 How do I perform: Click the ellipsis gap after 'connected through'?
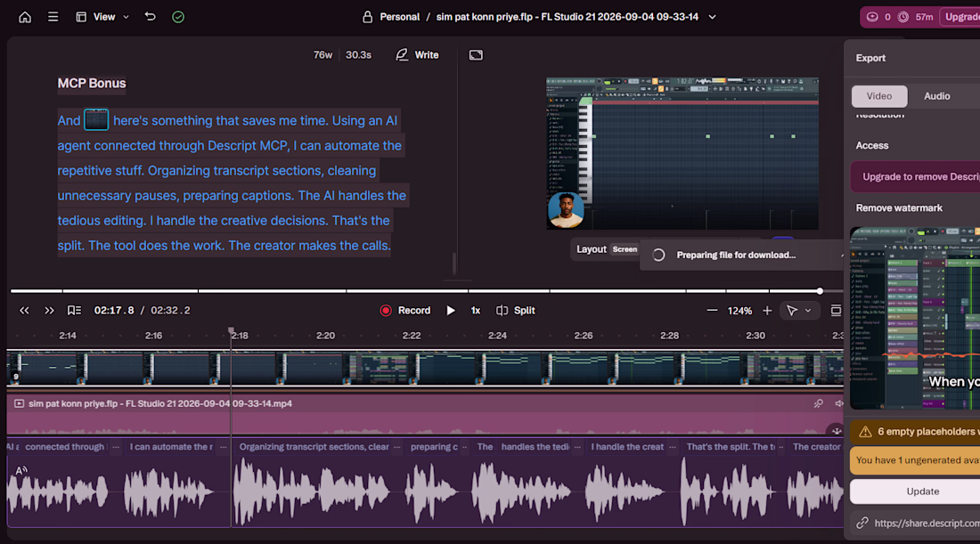pos(116,447)
